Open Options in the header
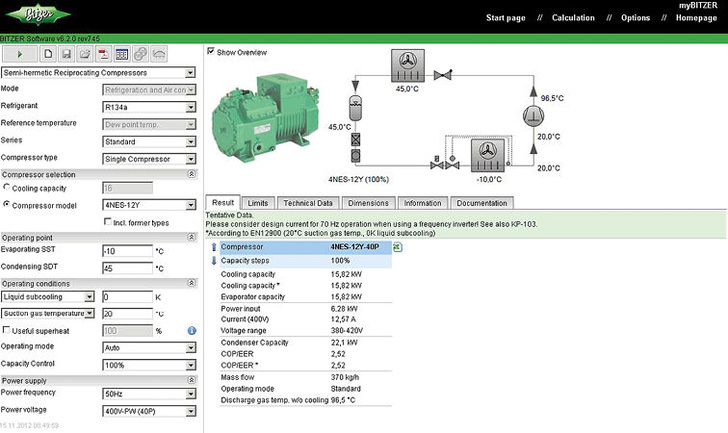 click(636, 18)
